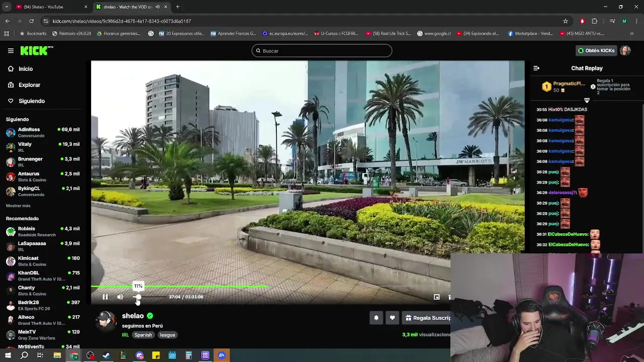Click the league tag
Screen dimensions: 644x362
(168, 335)
